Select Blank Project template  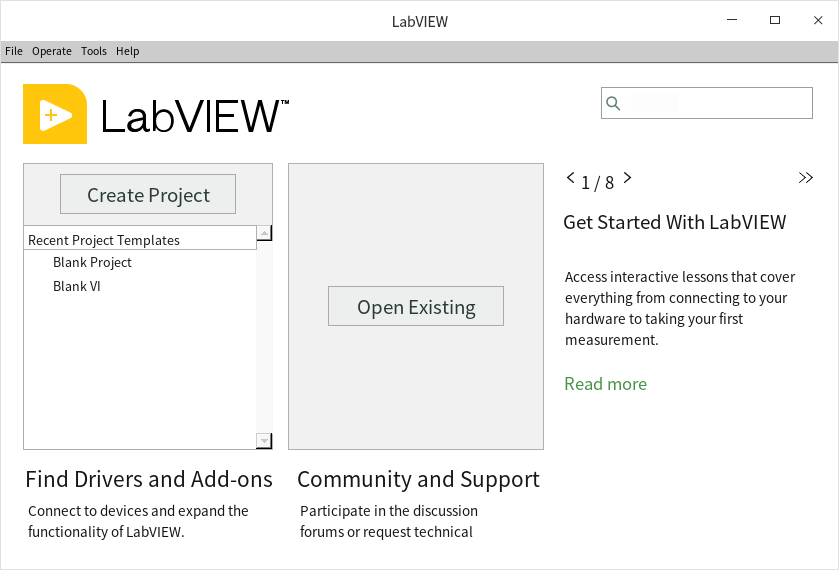(92, 262)
